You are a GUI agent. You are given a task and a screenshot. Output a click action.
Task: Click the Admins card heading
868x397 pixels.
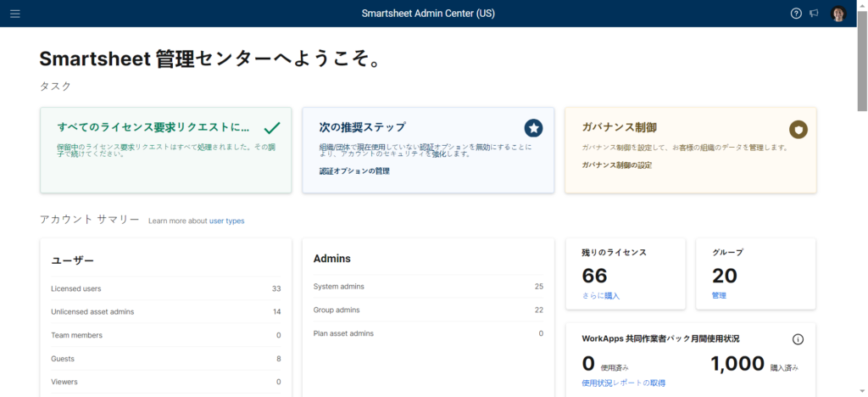[332, 259]
